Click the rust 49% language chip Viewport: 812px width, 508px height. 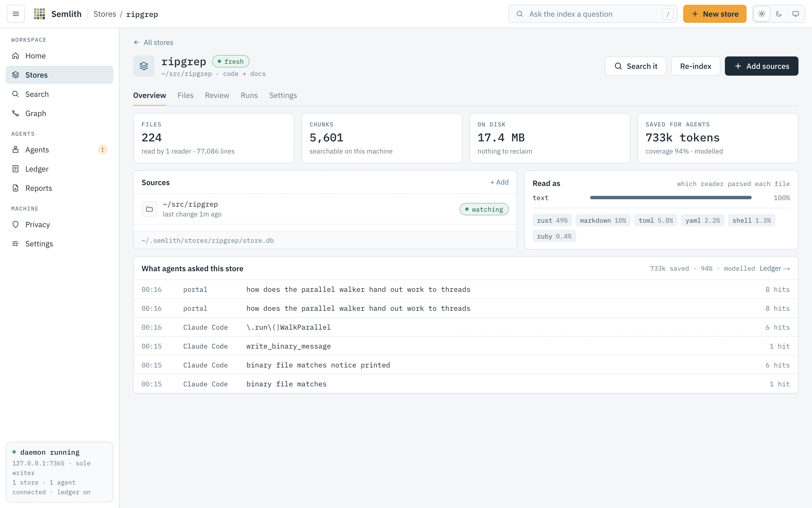click(x=552, y=220)
